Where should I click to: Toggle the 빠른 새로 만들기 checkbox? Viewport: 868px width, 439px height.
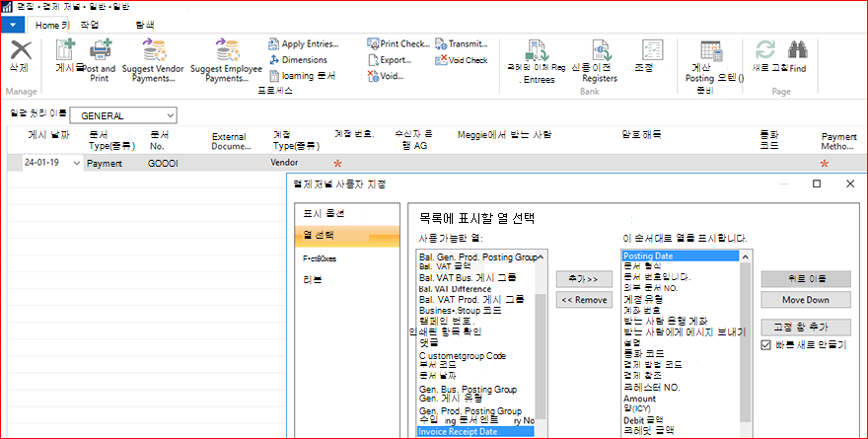(766, 345)
